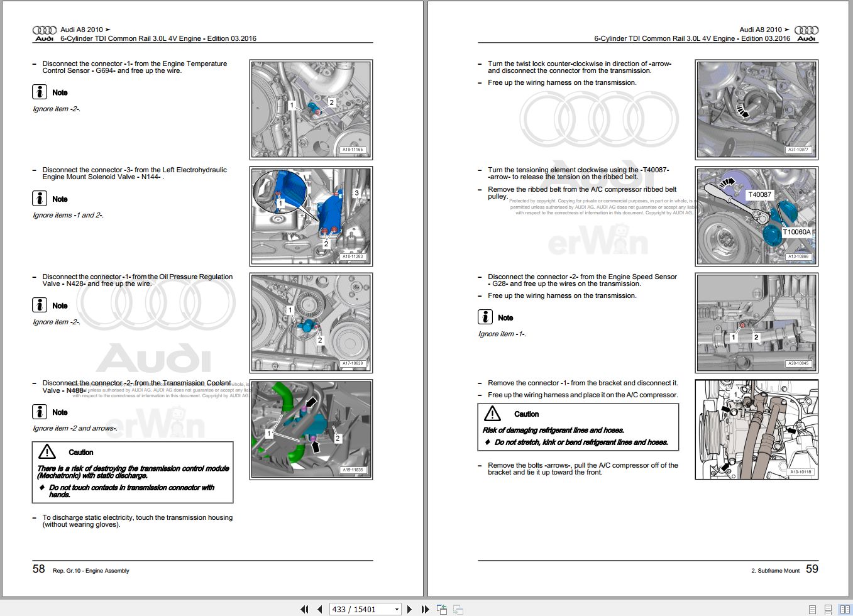Screen dimensions: 853x616
Task: Click illustration A28-10045 of engine speed sensor
Action: tap(757, 323)
